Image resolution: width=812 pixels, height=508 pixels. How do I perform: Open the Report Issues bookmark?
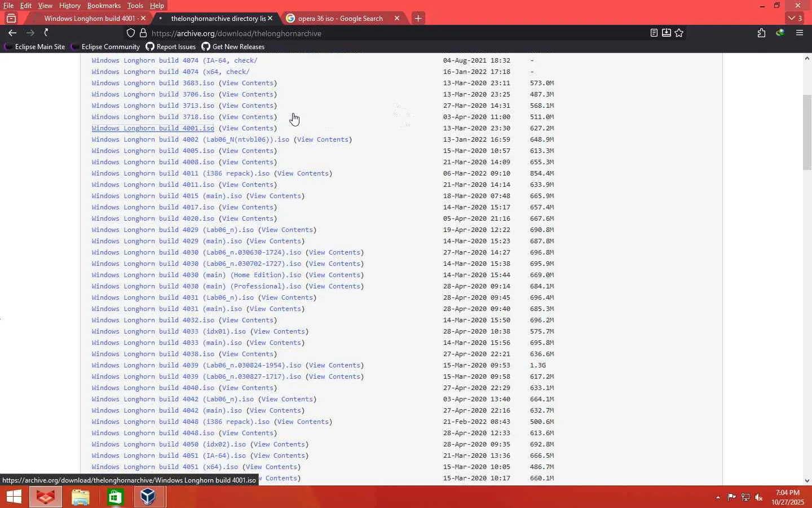click(171, 47)
